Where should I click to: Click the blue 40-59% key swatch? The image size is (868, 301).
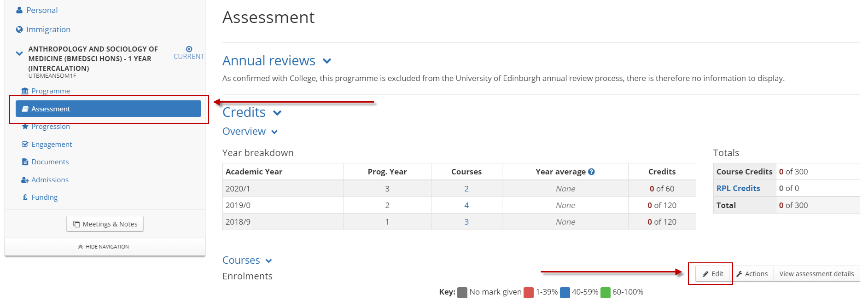[565, 292]
